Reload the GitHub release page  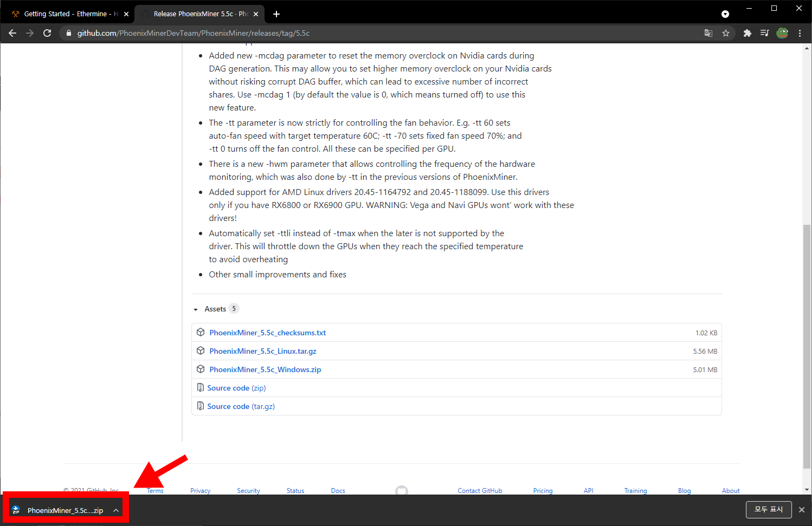pyautogui.click(x=47, y=33)
